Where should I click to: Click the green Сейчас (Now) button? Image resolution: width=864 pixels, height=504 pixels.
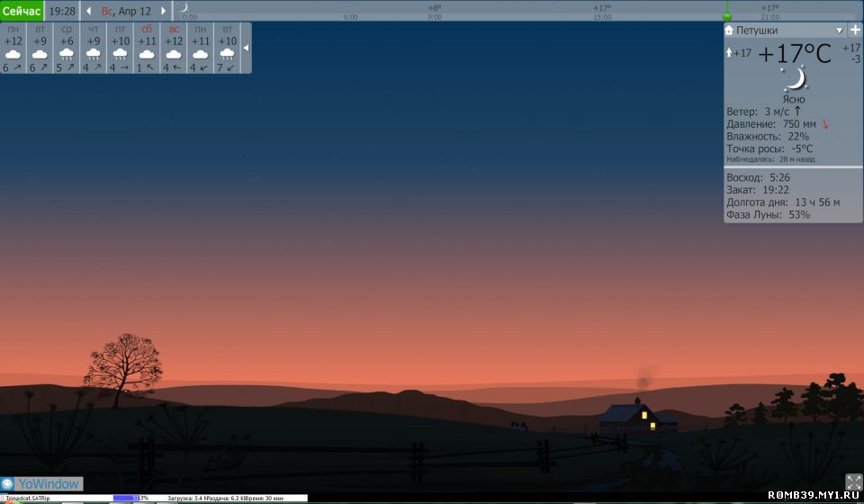(22, 11)
